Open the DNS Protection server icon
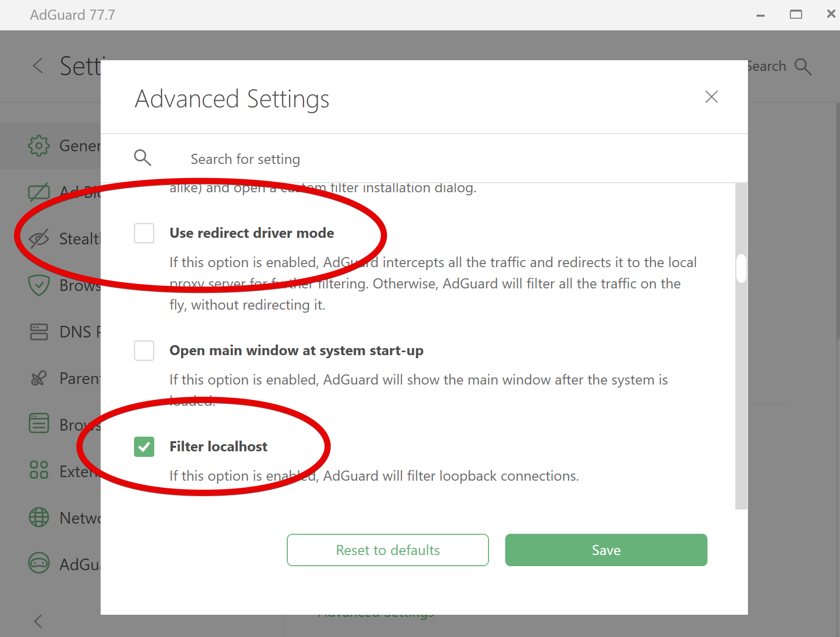The height and width of the screenshot is (637, 840). 39,332
